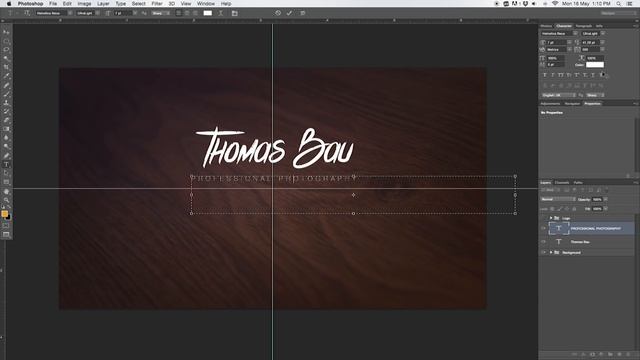Click the text color swatch in options bar
Image resolution: width=640 pixels, height=360 pixels.
[208, 13]
